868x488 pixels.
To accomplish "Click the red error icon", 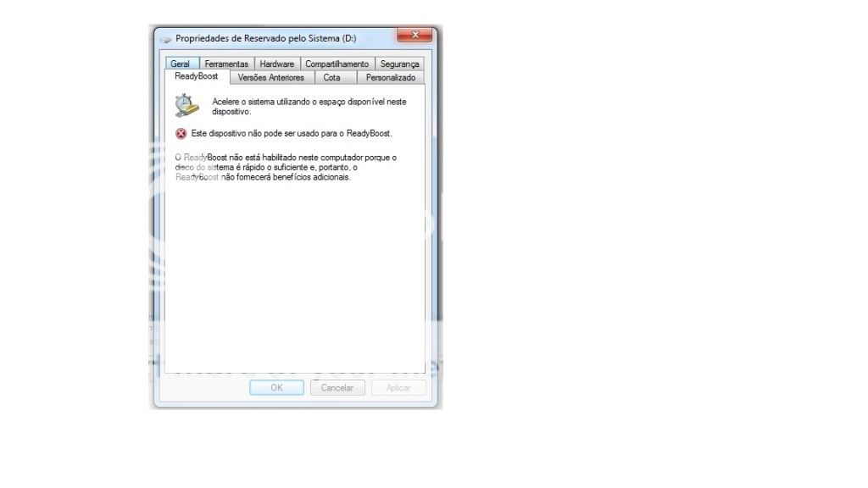I will 181,133.
